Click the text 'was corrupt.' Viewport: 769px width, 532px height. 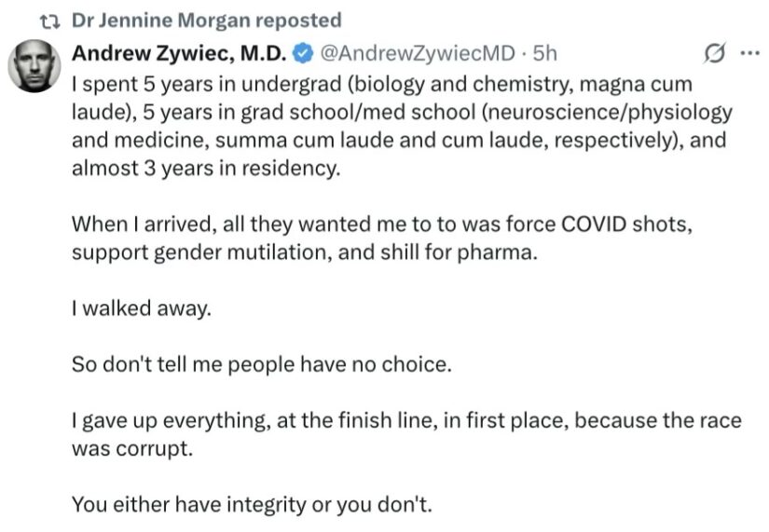[132, 449]
